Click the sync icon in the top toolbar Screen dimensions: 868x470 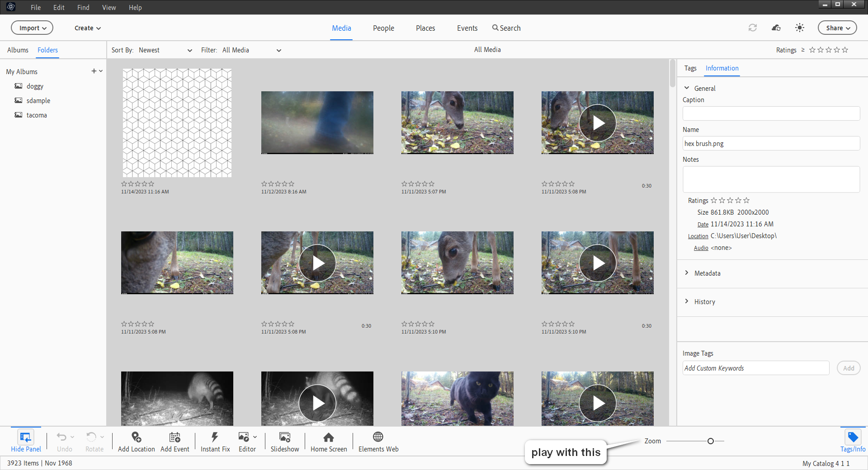[752, 28]
